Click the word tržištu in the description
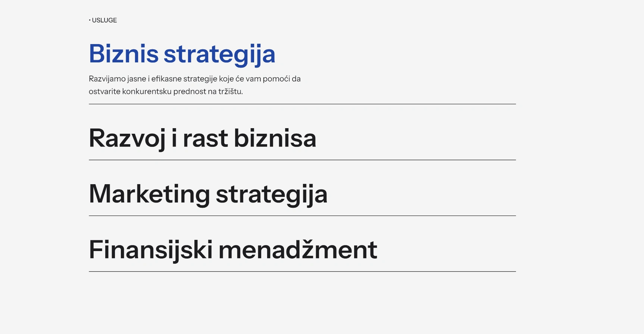The image size is (644, 334). click(x=230, y=92)
